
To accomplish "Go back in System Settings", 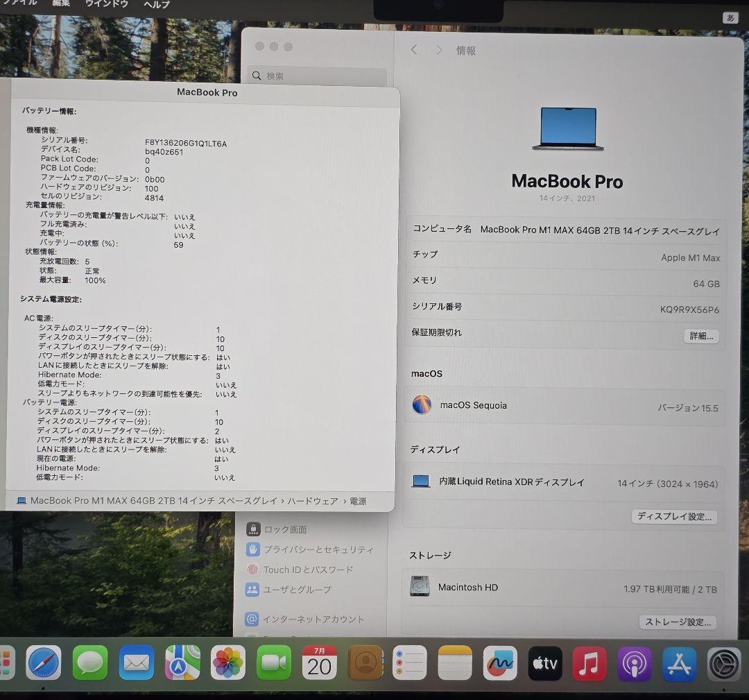I will pos(414,50).
